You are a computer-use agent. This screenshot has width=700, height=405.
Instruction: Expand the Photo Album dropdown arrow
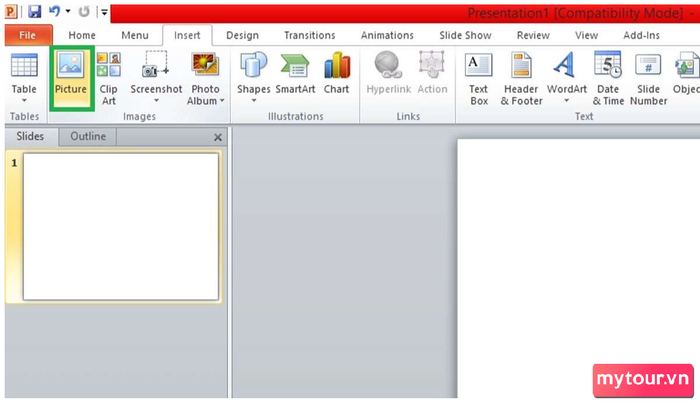(x=222, y=101)
